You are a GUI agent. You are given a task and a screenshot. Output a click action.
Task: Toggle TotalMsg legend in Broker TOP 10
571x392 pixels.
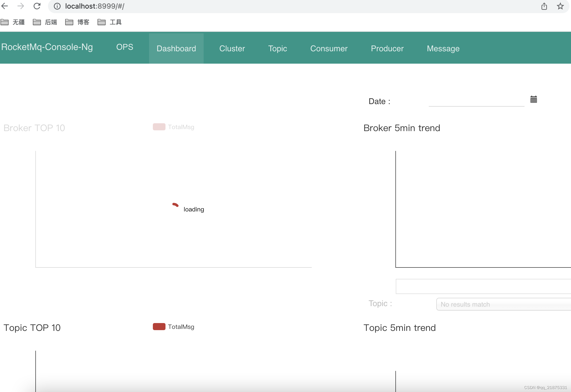[x=159, y=127]
